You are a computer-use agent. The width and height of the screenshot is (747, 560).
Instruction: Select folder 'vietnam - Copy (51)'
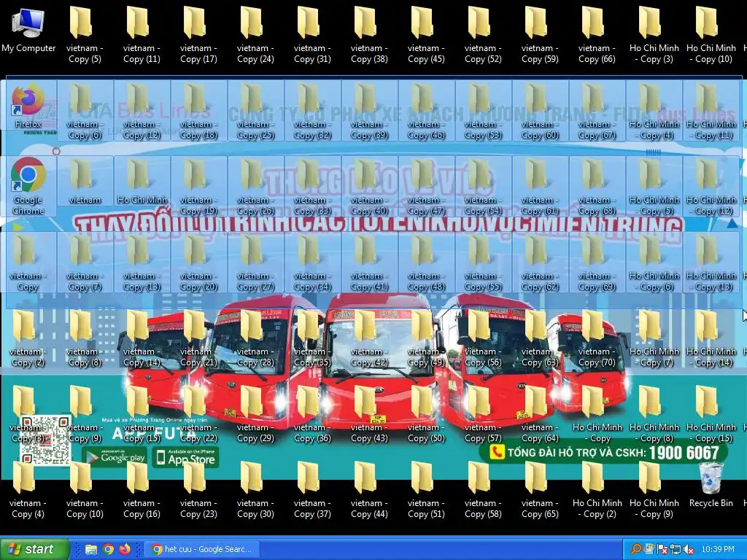pyautogui.click(x=426, y=489)
